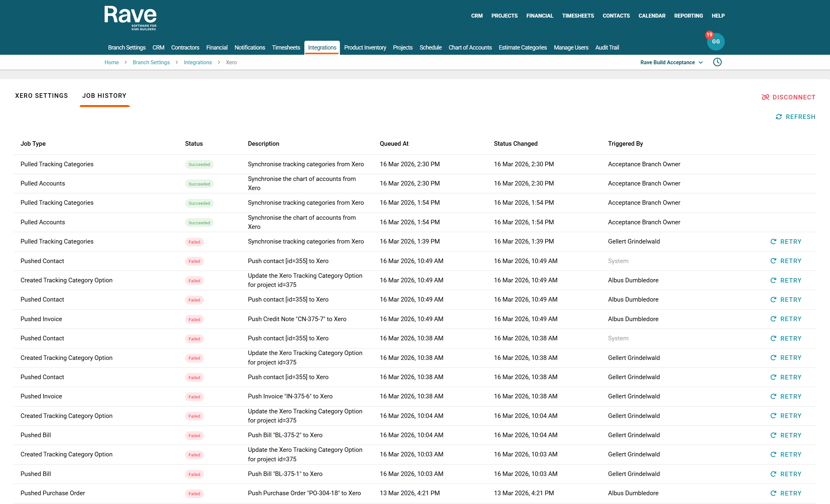The width and height of the screenshot is (830, 504).
Task: Click the Rave logo
Action: click(130, 18)
